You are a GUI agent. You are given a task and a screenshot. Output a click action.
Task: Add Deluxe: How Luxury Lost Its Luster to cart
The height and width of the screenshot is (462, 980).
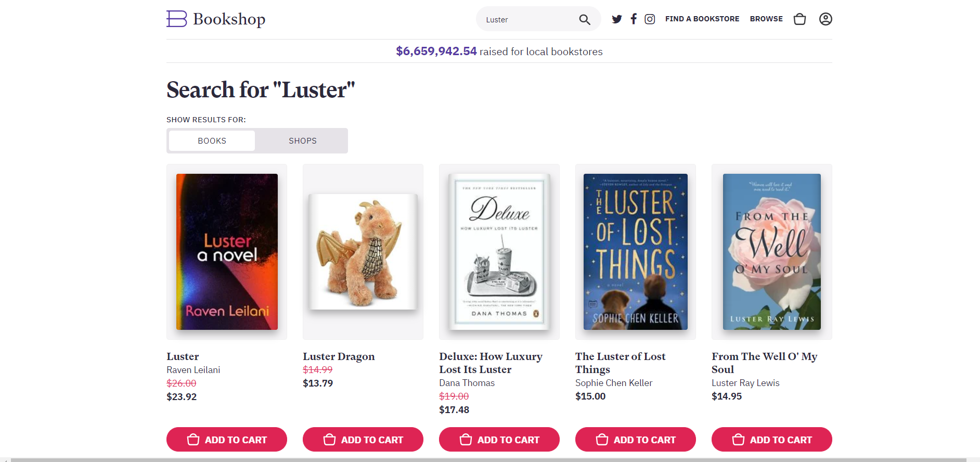(x=499, y=440)
